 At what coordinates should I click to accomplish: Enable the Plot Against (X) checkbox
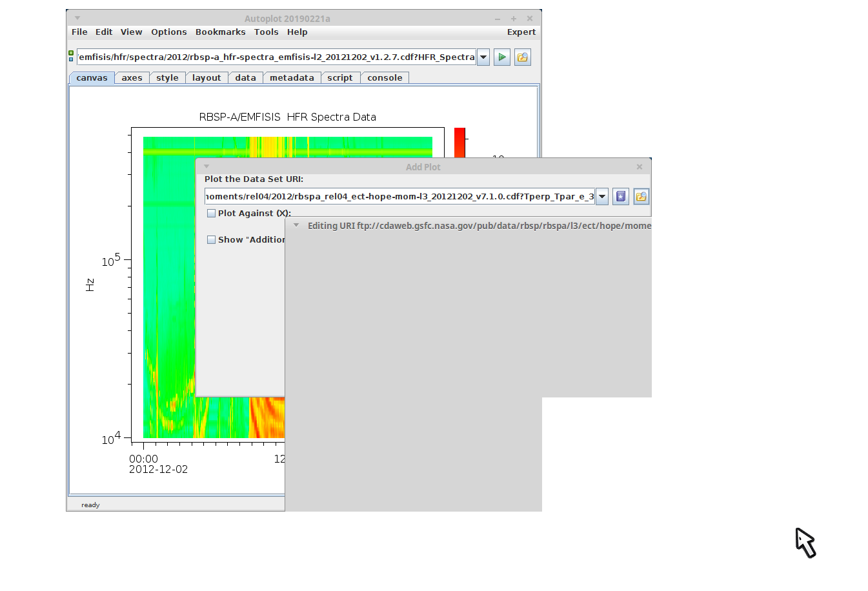[211, 214]
